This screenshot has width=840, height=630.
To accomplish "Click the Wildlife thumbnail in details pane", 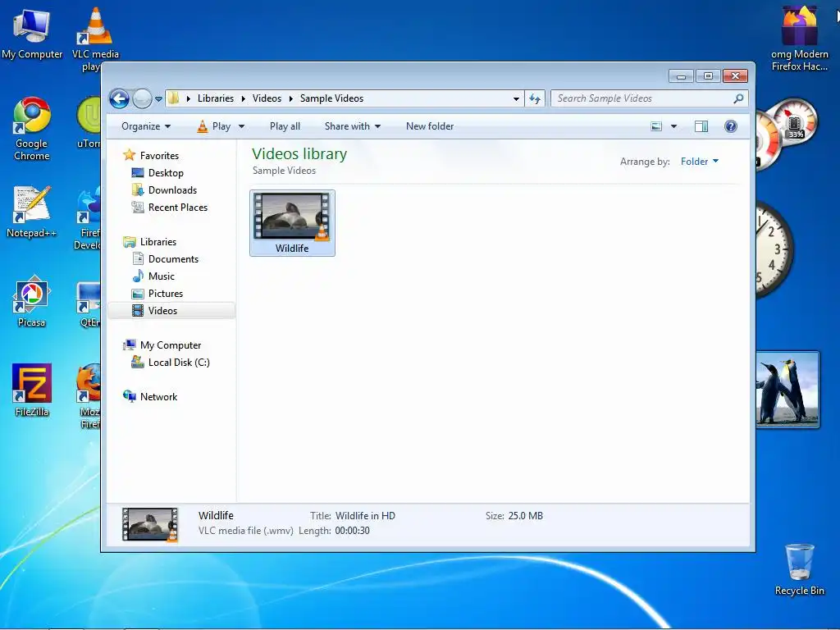I will (150, 524).
